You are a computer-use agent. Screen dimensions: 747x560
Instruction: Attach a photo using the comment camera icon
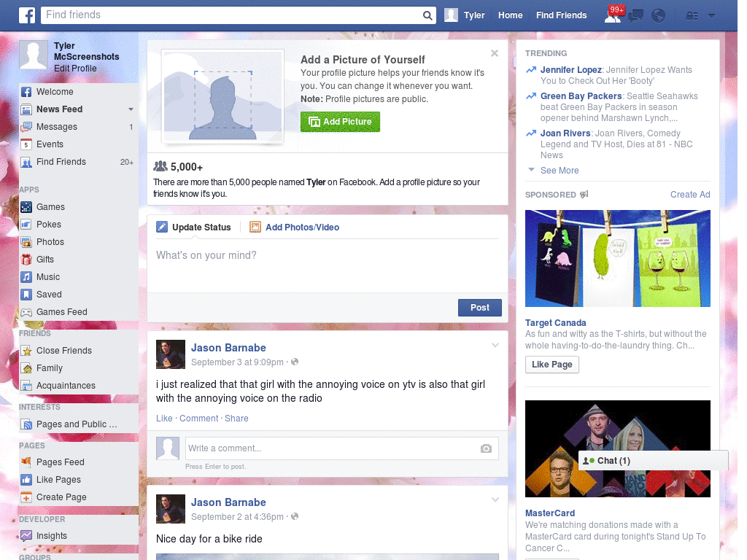click(486, 448)
